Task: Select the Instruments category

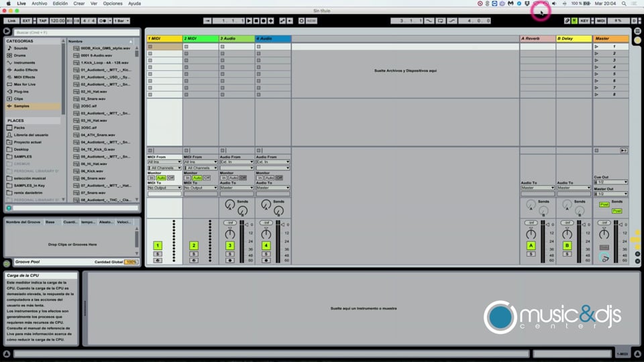Action: click(24, 63)
